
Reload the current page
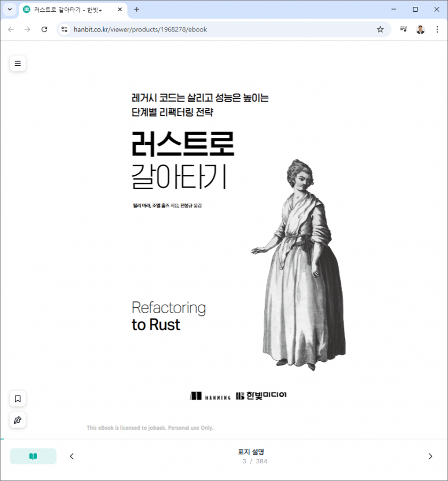tap(44, 29)
